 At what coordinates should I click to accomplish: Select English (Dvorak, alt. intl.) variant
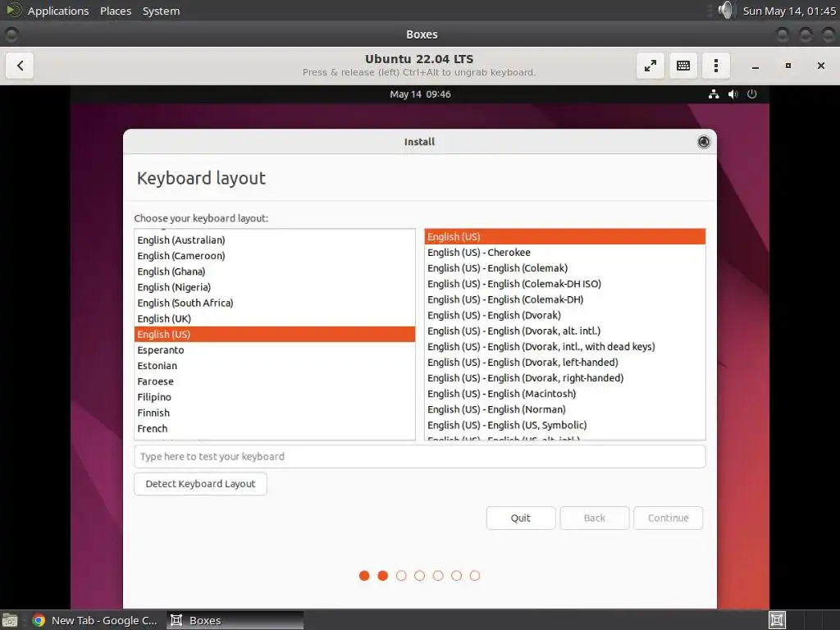pyautogui.click(x=564, y=331)
